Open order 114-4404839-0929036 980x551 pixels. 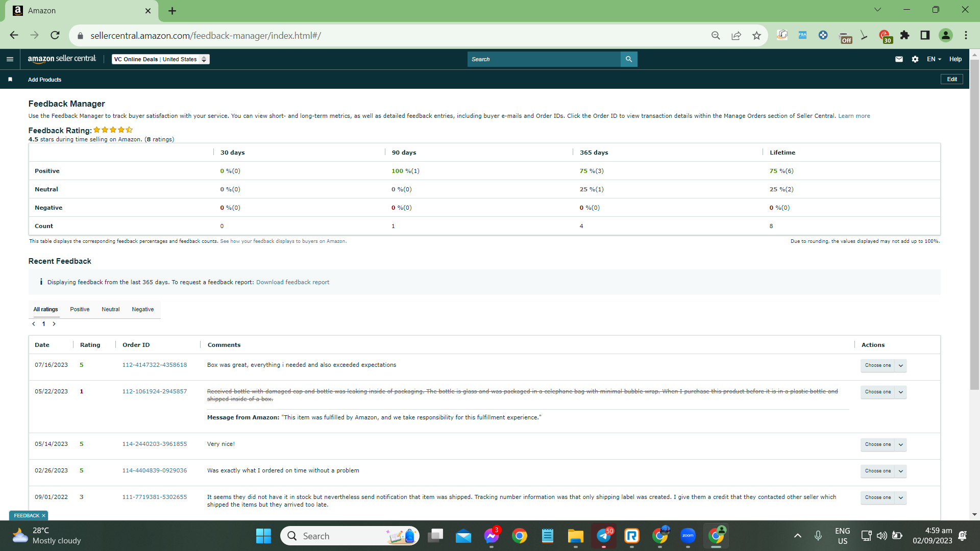click(x=155, y=471)
